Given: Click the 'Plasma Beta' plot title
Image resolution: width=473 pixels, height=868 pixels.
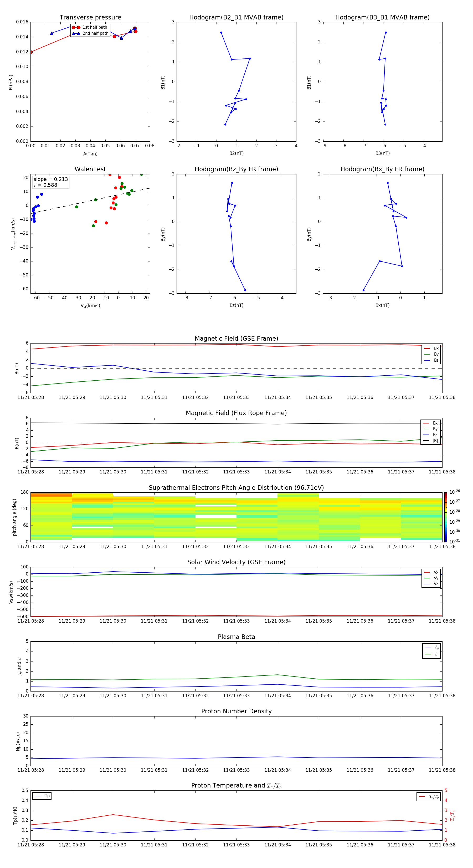Looking at the screenshot, I should 236,637.
